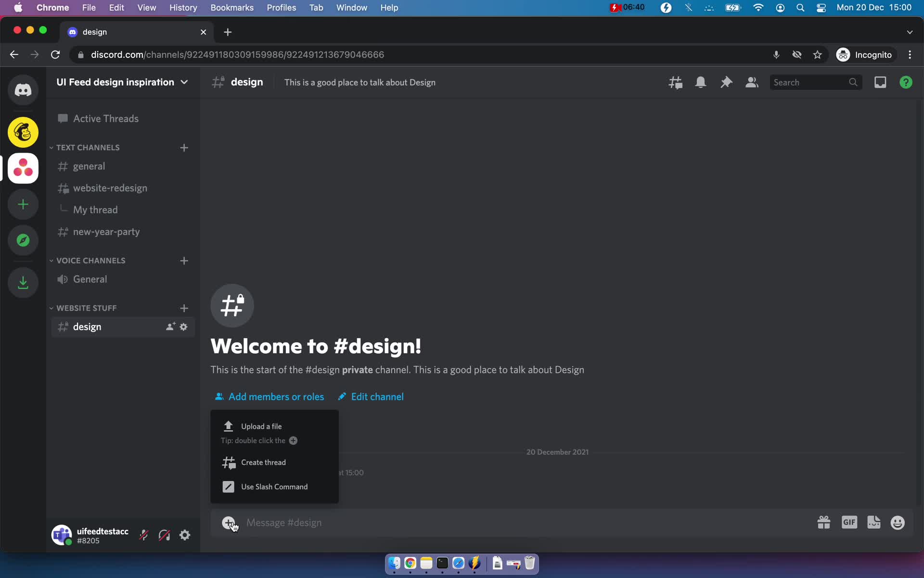Open design channel settings gear
The image size is (924, 578).
coord(183,327)
